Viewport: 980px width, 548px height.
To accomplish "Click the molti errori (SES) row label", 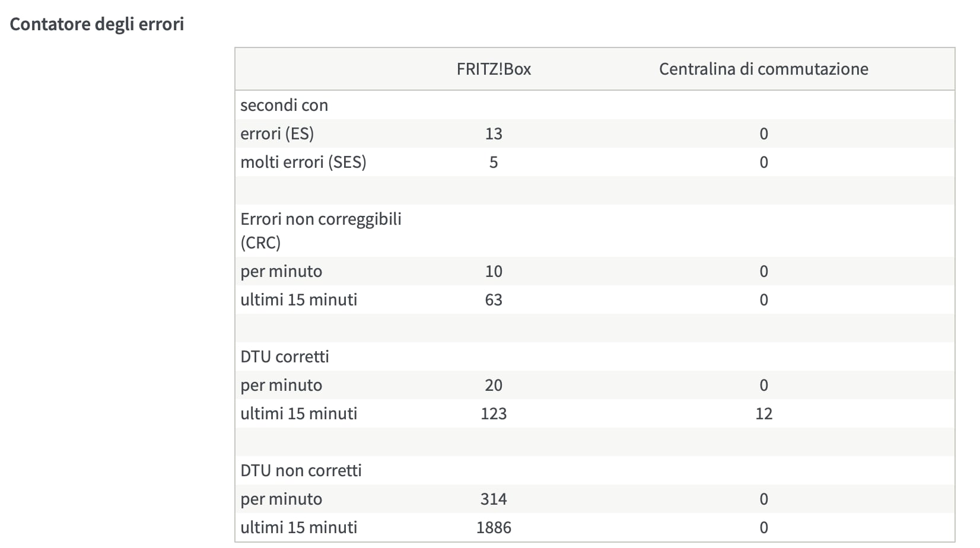I will click(x=303, y=162).
